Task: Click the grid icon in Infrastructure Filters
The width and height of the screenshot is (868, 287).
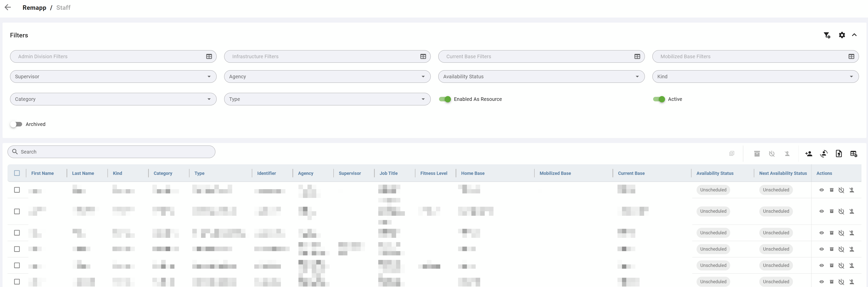Action: click(423, 57)
